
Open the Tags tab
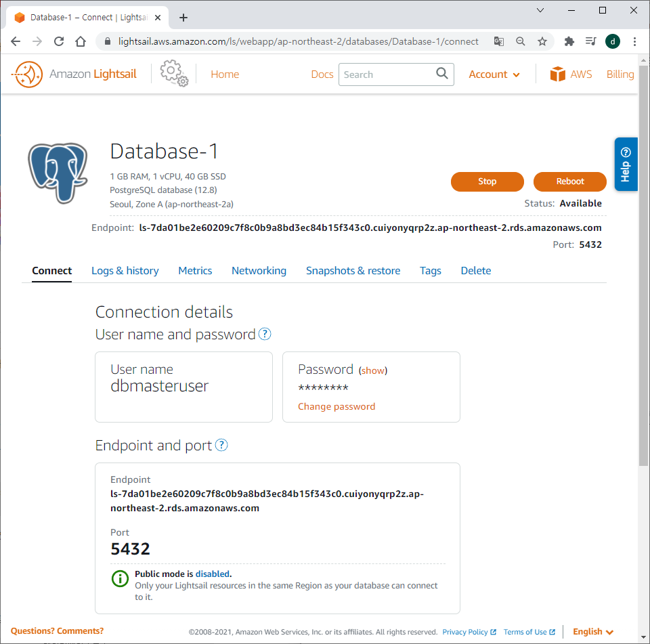click(431, 270)
